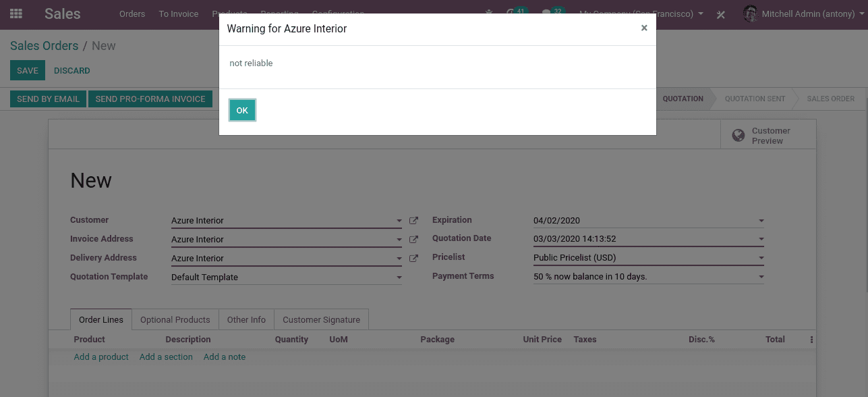The width and height of the screenshot is (868, 397).
Task: Switch to the Order Lines tab
Action: click(101, 319)
